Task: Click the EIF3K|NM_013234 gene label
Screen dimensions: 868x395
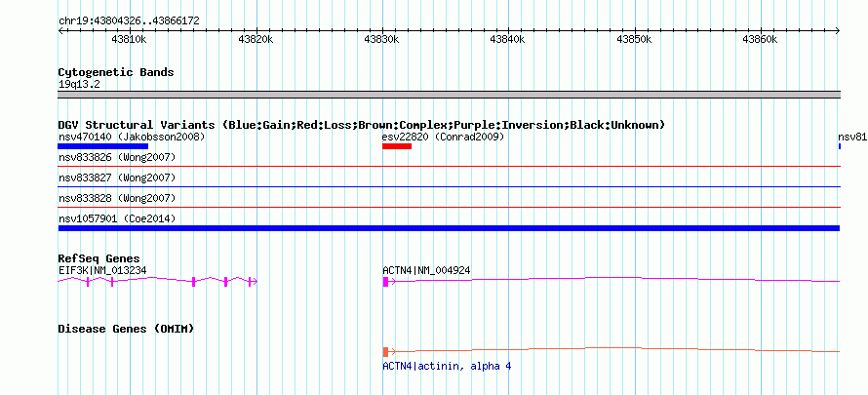Action: (x=102, y=270)
